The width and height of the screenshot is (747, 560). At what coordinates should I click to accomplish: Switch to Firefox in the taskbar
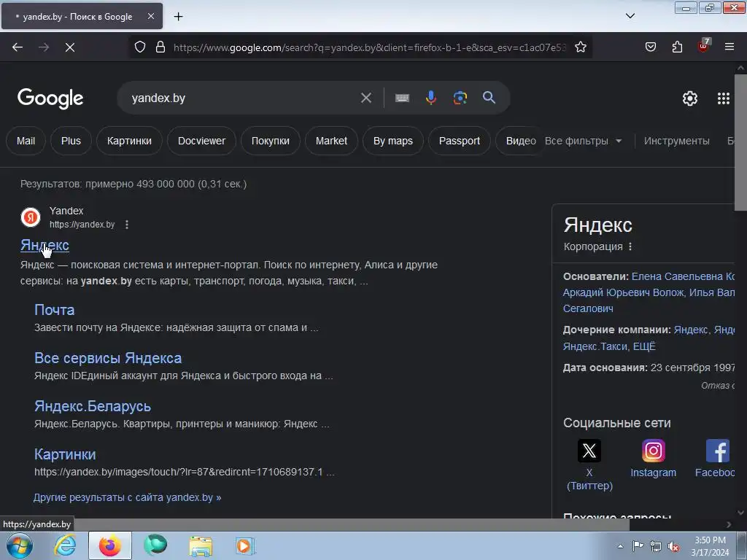(x=110, y=545)
